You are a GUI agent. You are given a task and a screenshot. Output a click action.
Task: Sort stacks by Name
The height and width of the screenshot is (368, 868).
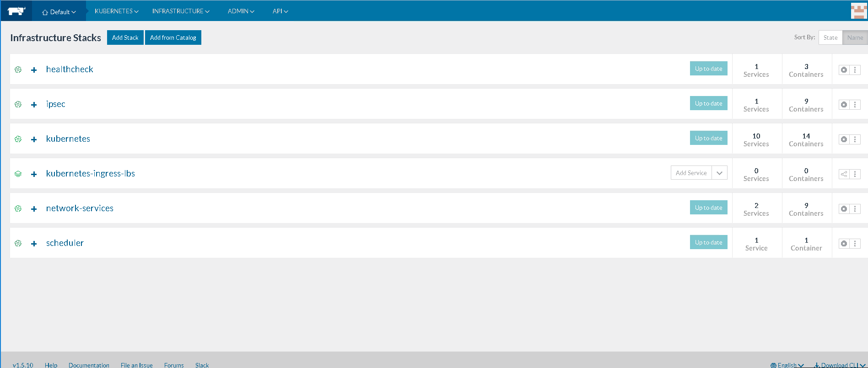click(855, 38)
